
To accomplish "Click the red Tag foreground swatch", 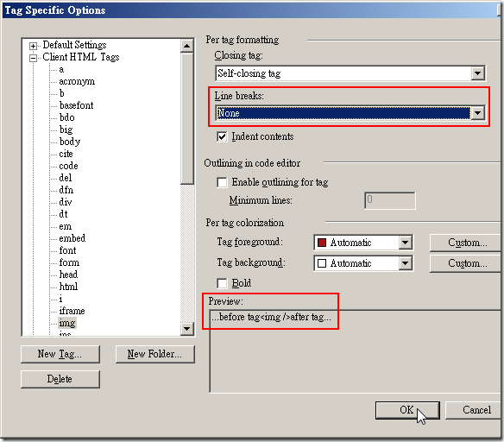I will pyautogui.click(x=322, y=243).
